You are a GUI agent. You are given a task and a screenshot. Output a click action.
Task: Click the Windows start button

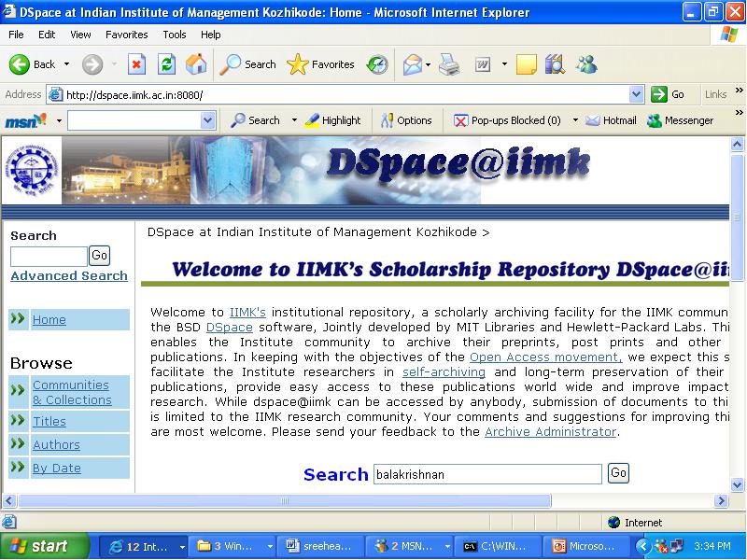click(x=45, y=546)
